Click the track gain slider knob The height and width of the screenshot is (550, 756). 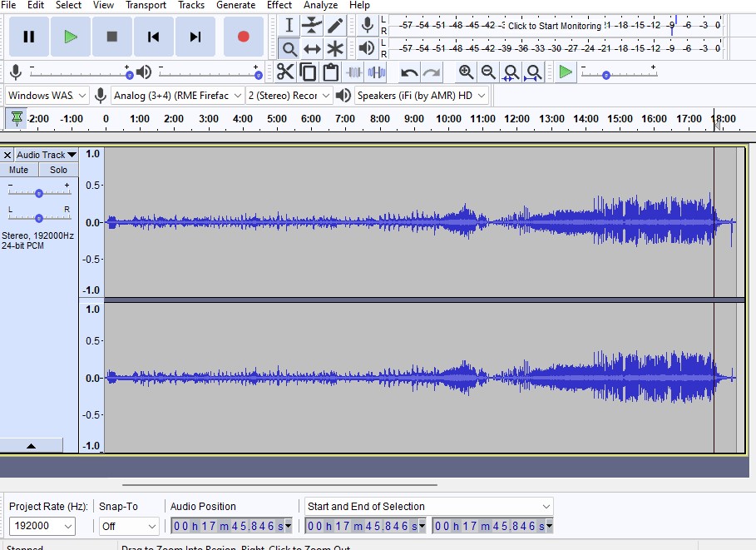(39, 193)
